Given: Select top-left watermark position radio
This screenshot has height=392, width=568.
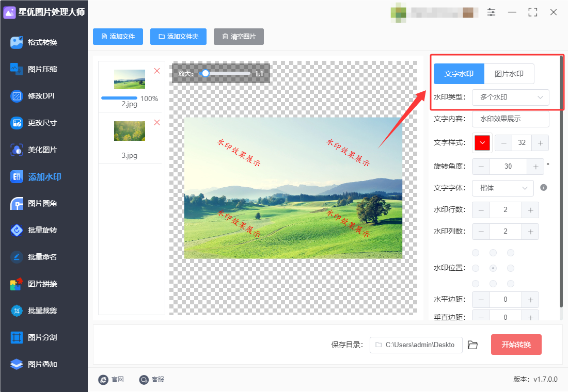Looking at the screenshot, I should coord(476,253).
